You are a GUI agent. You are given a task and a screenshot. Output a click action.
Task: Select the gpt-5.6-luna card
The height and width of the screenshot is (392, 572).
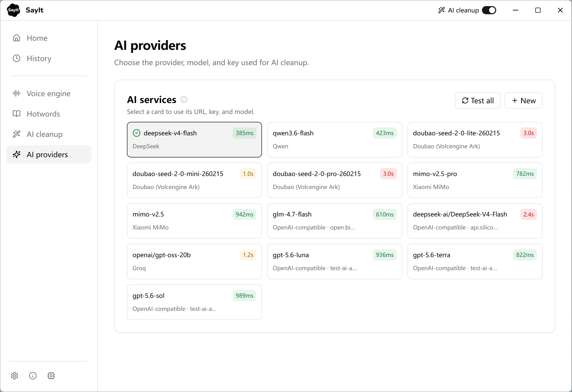pos(334,262)
